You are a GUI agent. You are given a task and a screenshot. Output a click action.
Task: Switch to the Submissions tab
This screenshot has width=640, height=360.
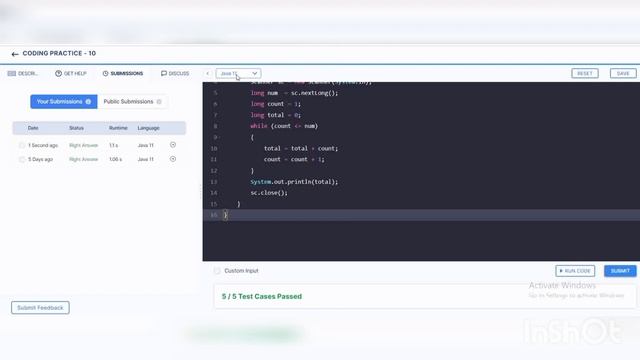pos(123,73)
